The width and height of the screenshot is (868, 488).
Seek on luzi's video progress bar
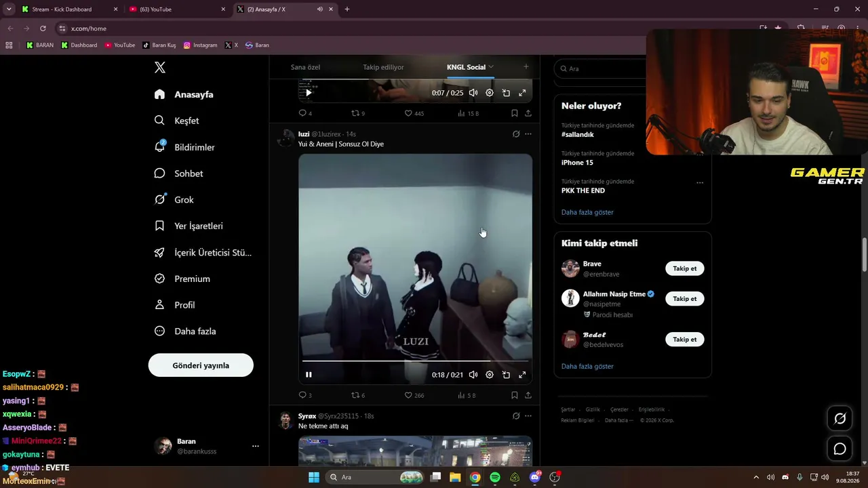[415, 361]
